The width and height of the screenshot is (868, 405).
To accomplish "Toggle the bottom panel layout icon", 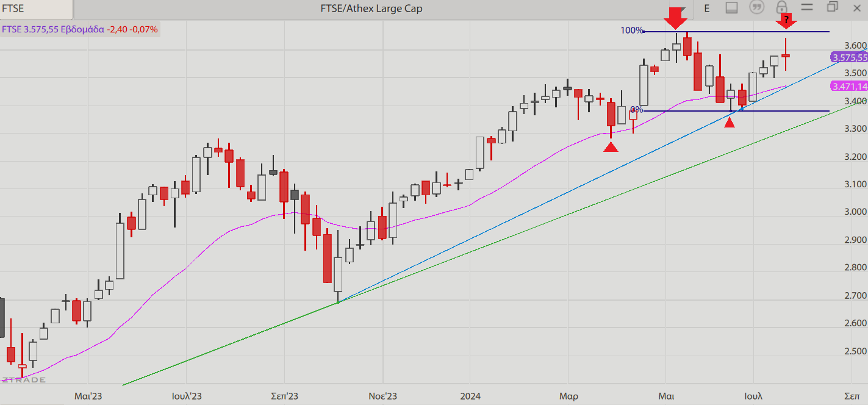I will (x=732, y=8).
